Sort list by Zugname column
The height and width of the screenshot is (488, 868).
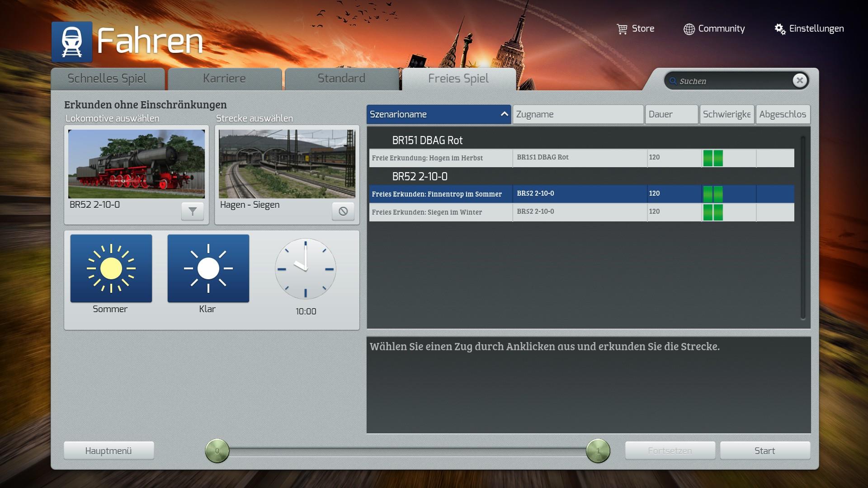[x=578, y=114]
